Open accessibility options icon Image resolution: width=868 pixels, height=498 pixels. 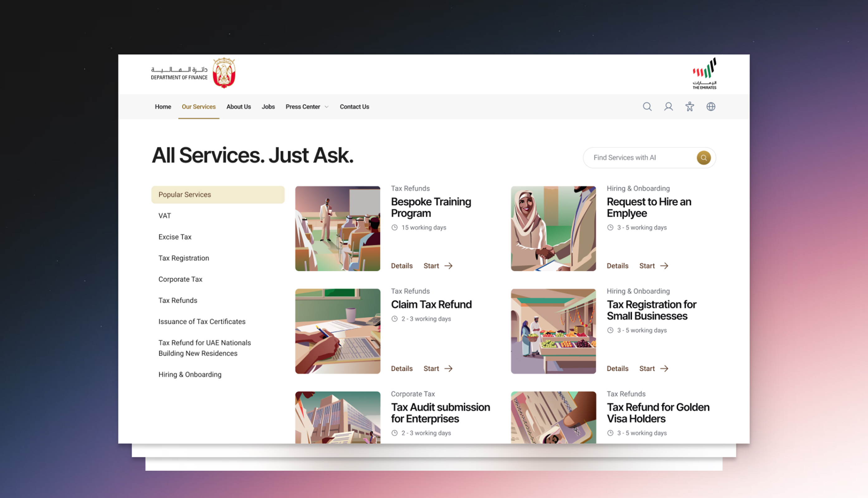[x=689, y=107]
